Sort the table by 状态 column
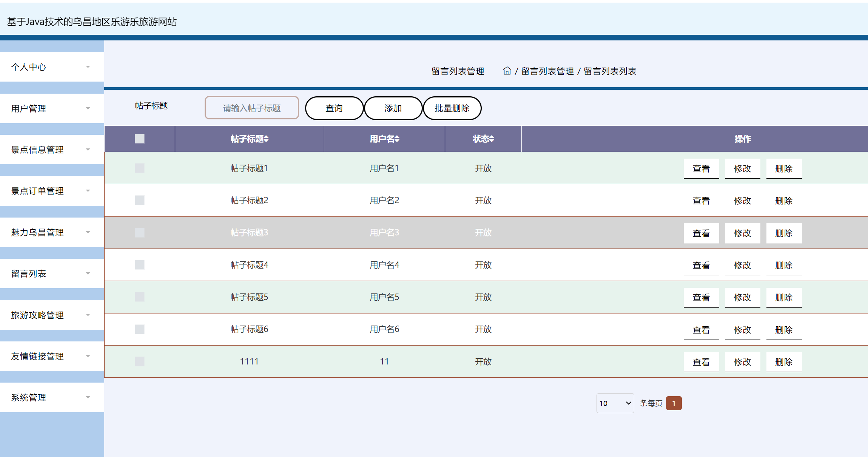868x457 pixels. click(x=483, y=139)
